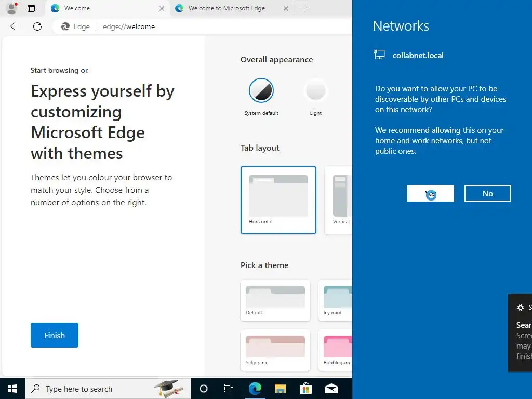
Task: Pick the Silky pink theme
Action: (x=275, y=350)
